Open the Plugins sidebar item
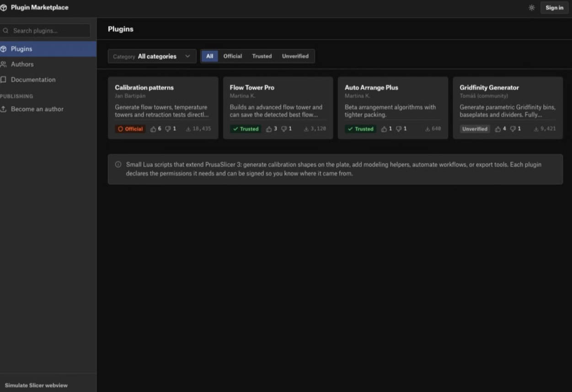Viewport: 572px width, 392px height. [x=48, y=48]
